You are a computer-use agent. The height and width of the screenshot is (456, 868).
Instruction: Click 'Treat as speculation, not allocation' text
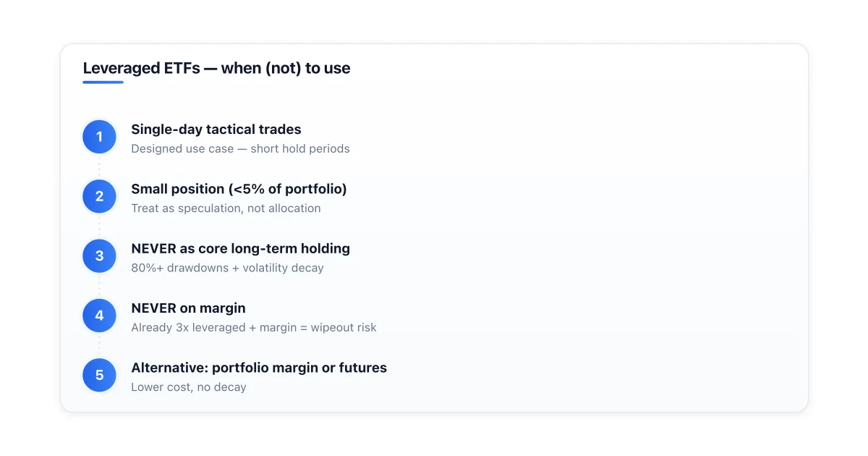pyautogui.click(x=226, y=208)
